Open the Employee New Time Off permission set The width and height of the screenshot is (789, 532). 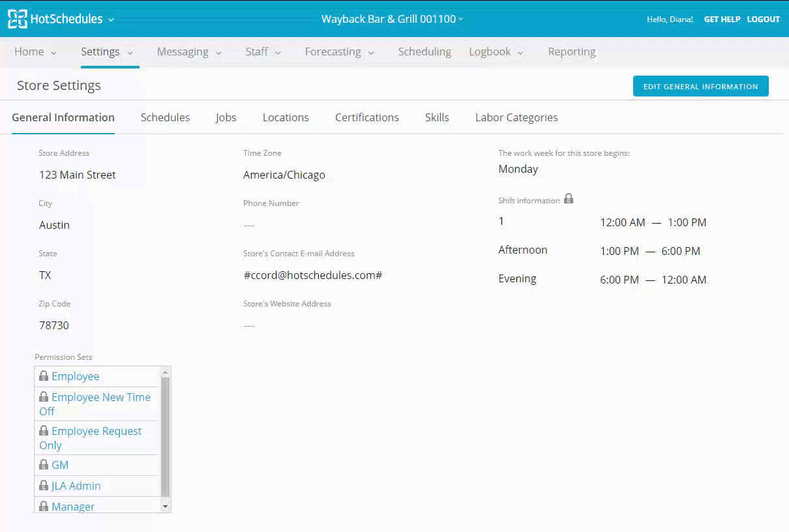click(x=95, y=404)
